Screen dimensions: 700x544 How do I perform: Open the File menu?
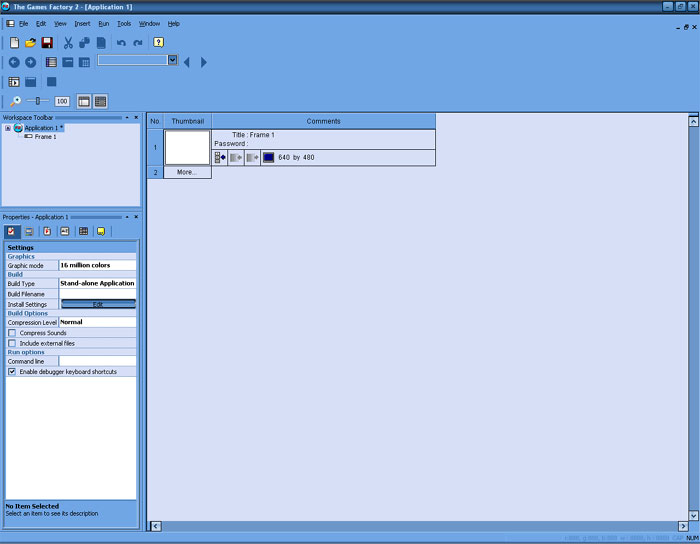click(24, 24)
